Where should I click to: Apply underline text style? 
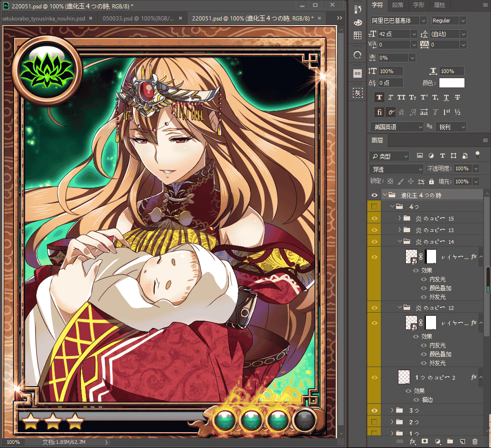pyautogui.click(x=446, y=97)
